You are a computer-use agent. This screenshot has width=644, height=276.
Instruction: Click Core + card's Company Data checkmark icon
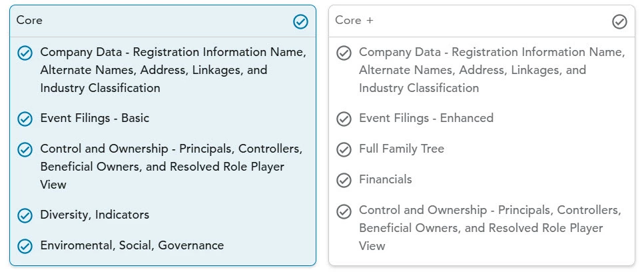344,53
